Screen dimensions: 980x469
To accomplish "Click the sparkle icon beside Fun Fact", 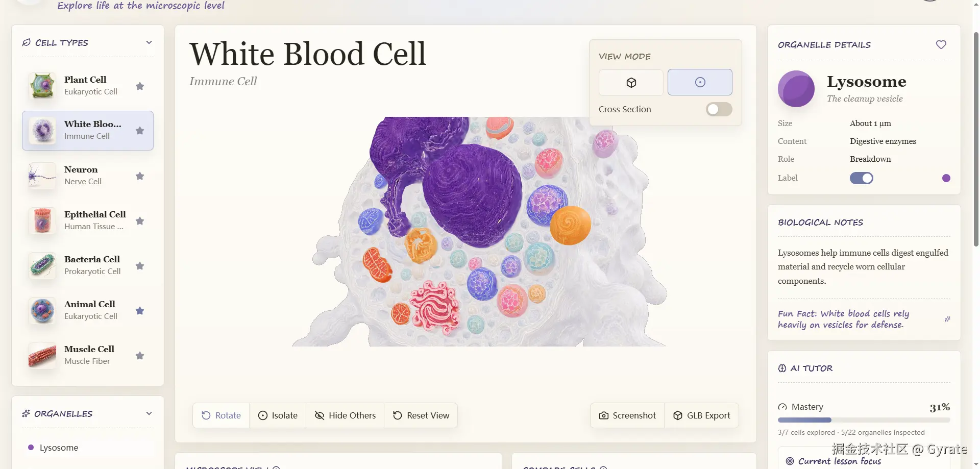I will click(947, 319).
